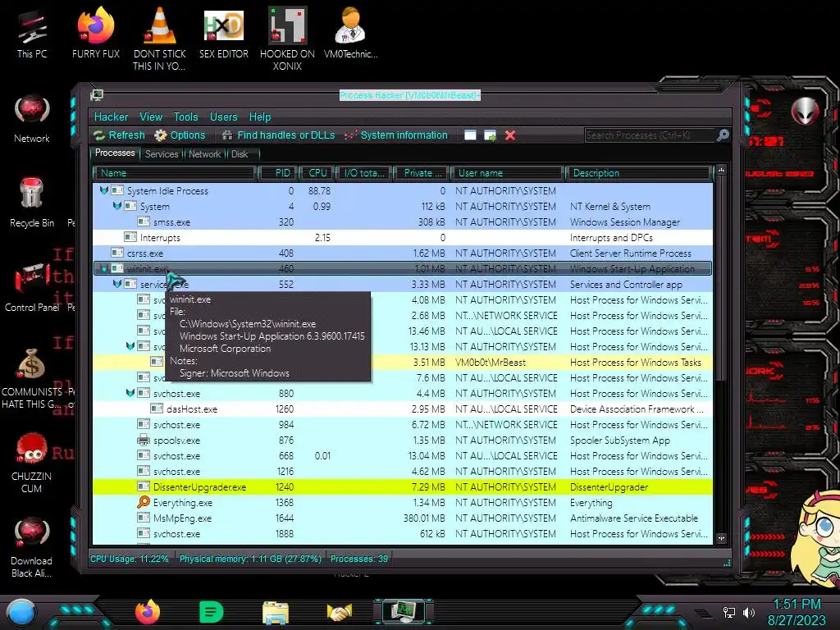Sort by Description column header
Viewport: 840px width, 630px height.
click(638, 173)
